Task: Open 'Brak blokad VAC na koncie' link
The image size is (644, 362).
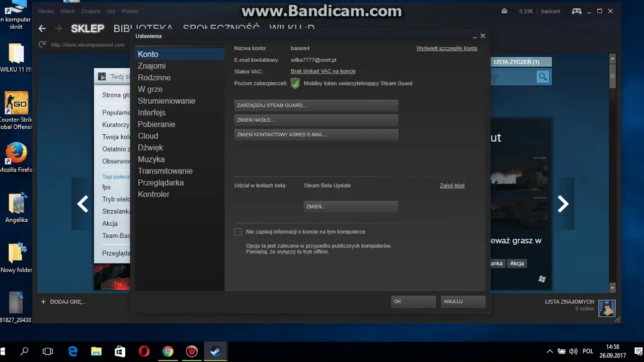Action: 323,71
